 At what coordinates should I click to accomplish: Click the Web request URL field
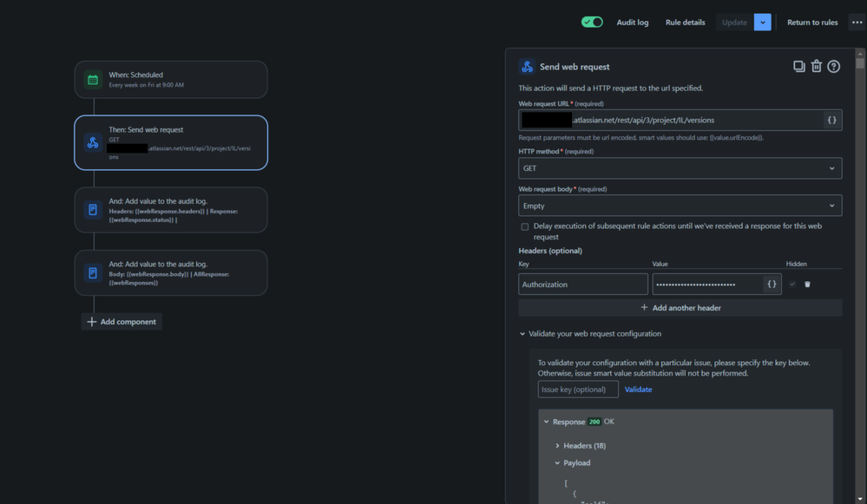(670, 120)
